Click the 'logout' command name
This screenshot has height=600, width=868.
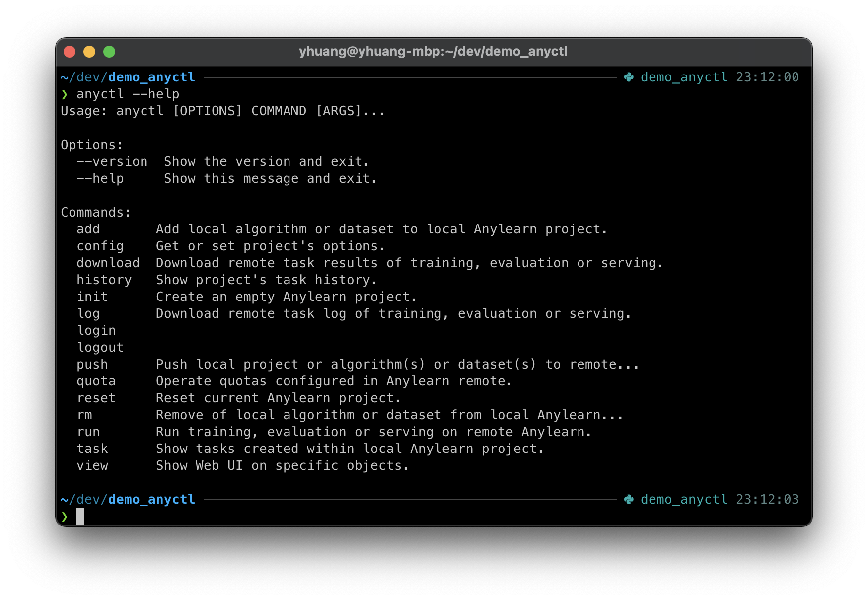pos(100,348)
